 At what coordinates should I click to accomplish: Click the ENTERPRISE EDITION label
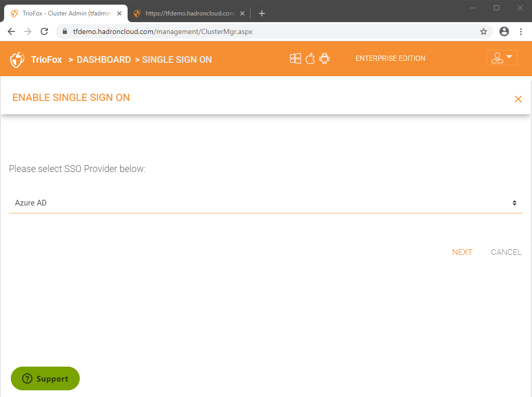(x=390, y=58)
